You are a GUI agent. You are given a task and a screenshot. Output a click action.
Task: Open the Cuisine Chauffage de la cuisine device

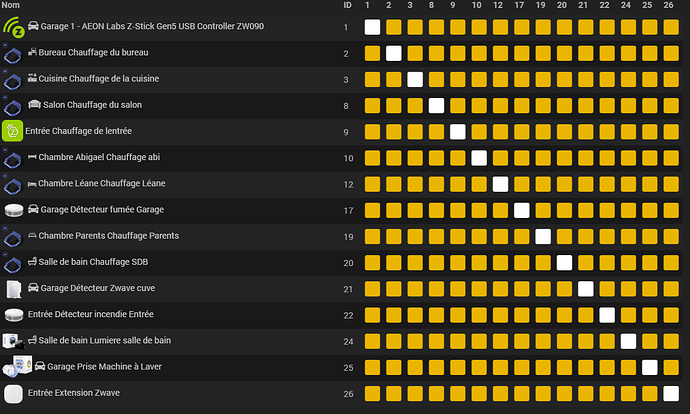(98, 78)
